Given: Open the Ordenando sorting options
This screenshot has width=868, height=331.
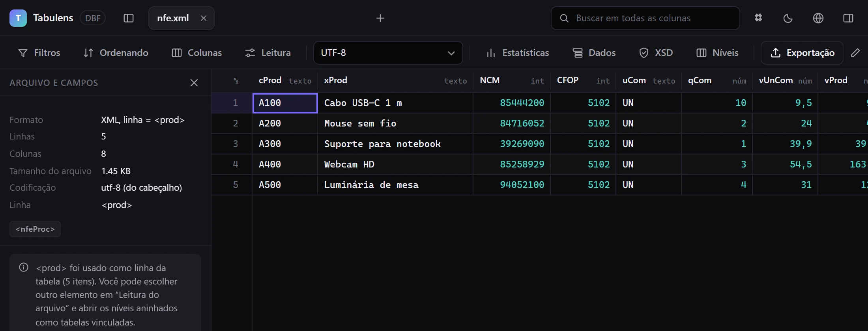Looking at the screenshot, I should (116, 53).
